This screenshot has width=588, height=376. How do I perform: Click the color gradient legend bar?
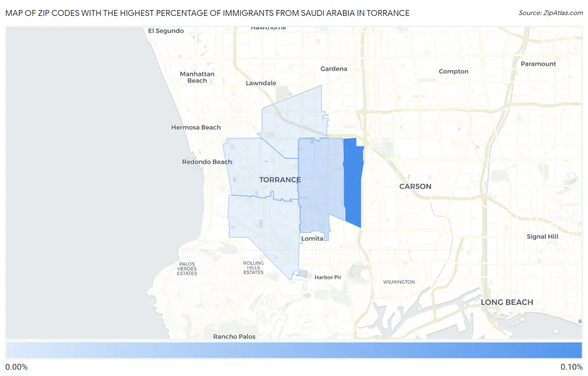[294, 350]
